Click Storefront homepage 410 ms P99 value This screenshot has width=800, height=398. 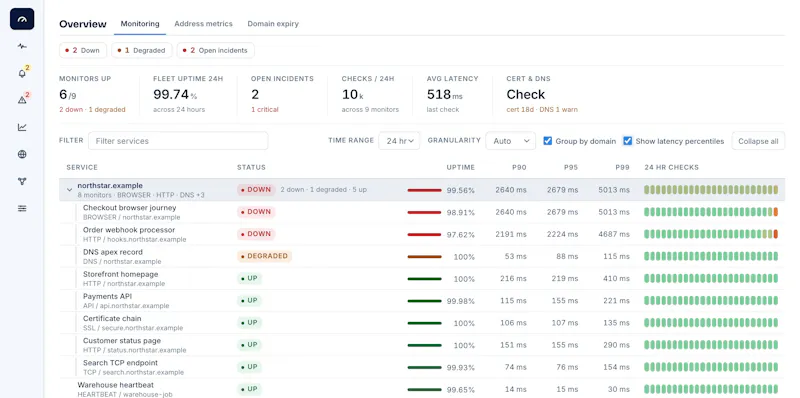click(x=616, y=279)
